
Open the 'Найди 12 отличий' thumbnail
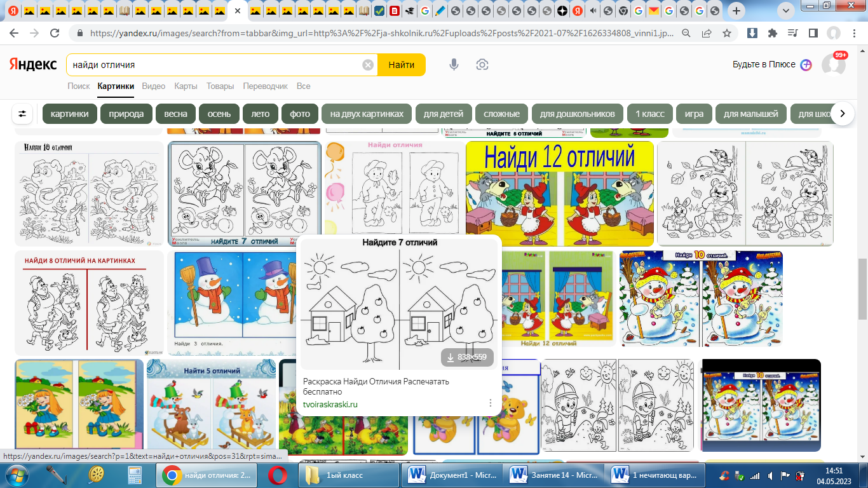click(559, 194)
